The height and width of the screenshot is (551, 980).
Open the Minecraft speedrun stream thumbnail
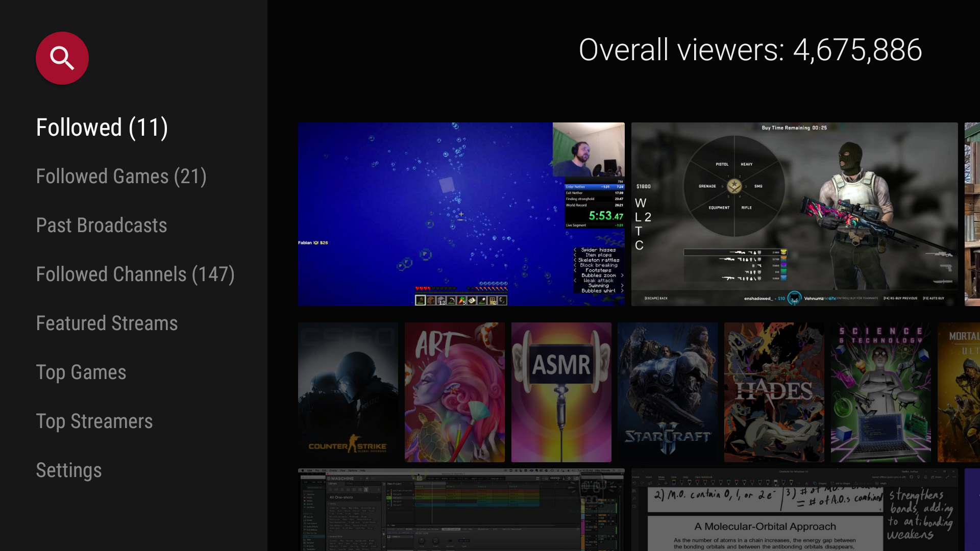(461, 214)
